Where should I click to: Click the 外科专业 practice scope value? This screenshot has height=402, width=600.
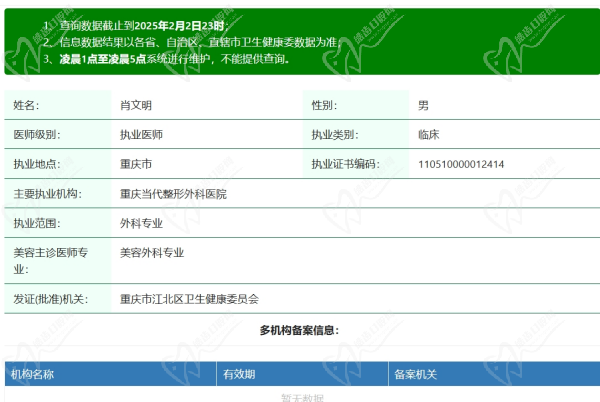(x=141, y=223)
